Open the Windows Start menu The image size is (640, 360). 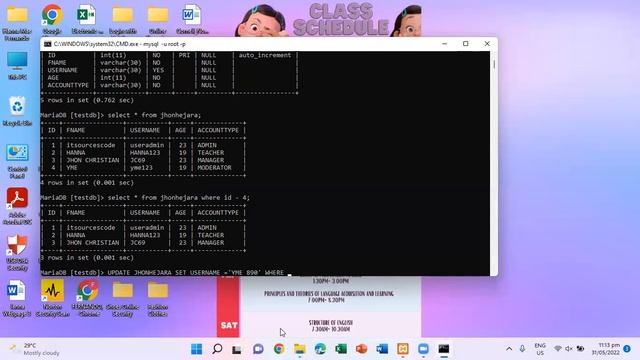(x=196, y=349)
